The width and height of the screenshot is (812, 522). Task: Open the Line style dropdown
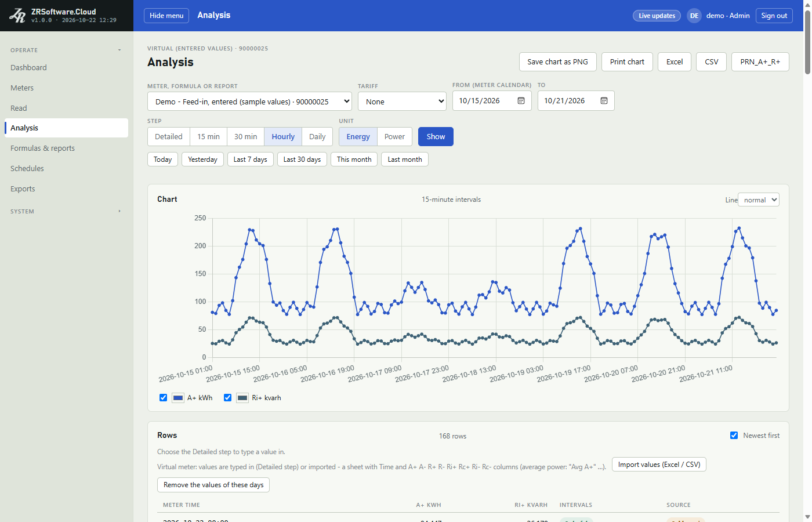(x=759, y=200)
